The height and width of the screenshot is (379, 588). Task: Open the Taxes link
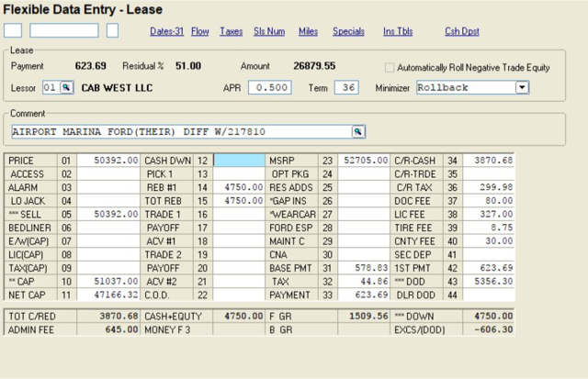(232, 31)
